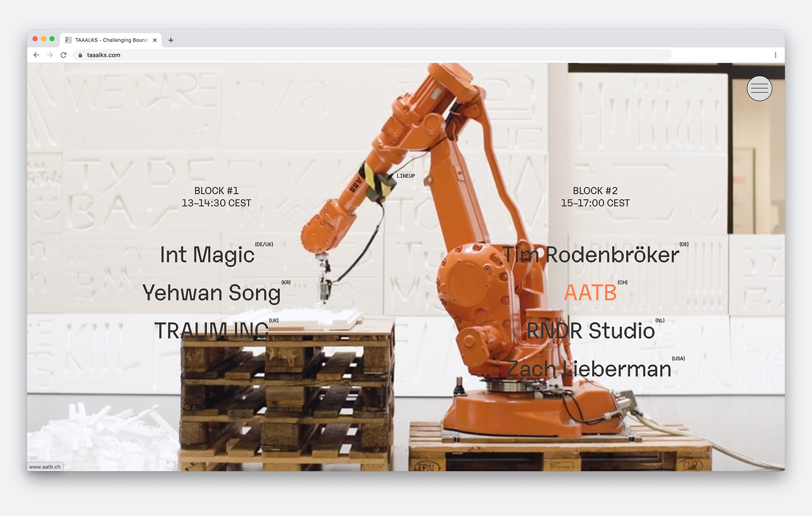The image size is (812, 516).
Task: Open the TRAUM INC speaker link
Action: [211, 331]
